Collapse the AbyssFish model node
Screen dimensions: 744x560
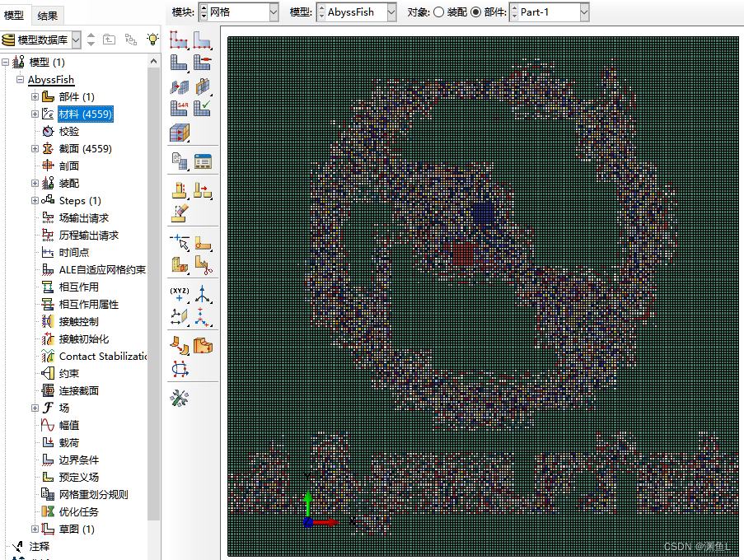point(20,79)
